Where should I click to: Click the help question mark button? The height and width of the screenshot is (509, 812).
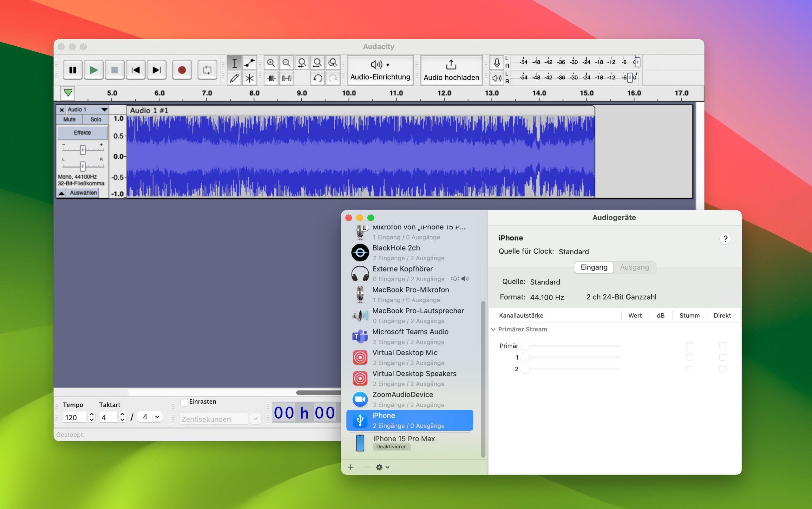pyautogui.click(x=725, y=239)
